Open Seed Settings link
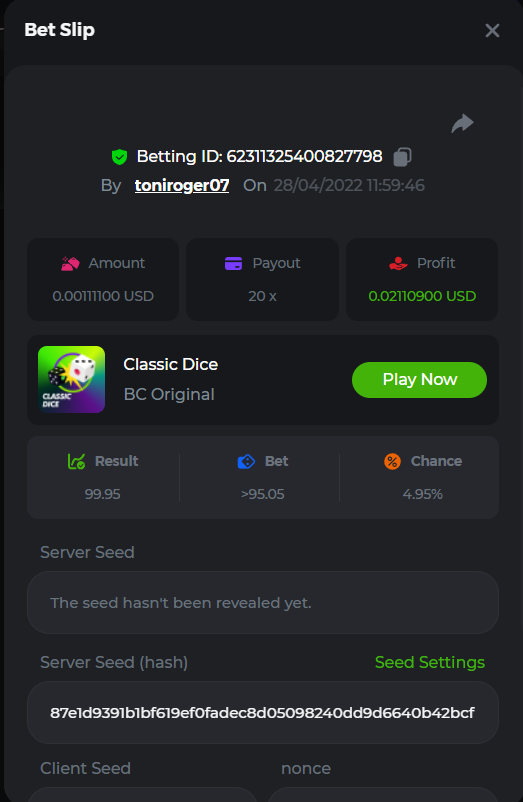523x802 pixels. click(x=430, y=662)
